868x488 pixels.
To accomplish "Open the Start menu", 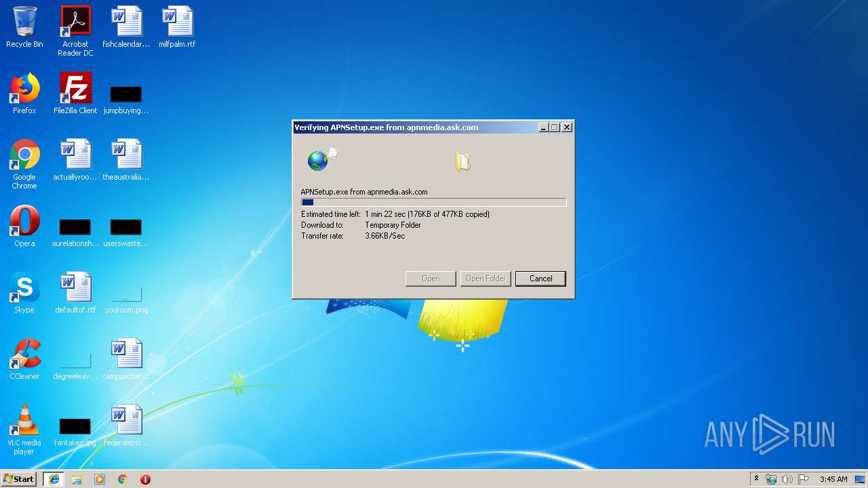I will pos(19,479).
